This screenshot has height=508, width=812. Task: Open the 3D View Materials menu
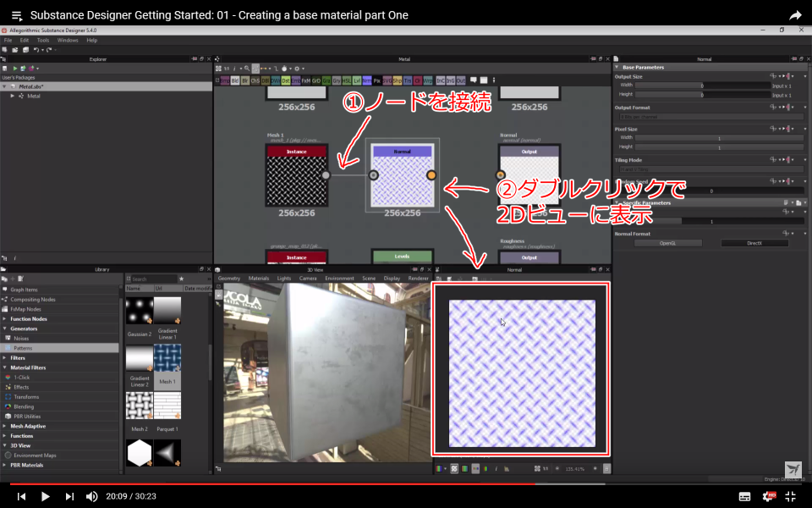pos(259,279)
